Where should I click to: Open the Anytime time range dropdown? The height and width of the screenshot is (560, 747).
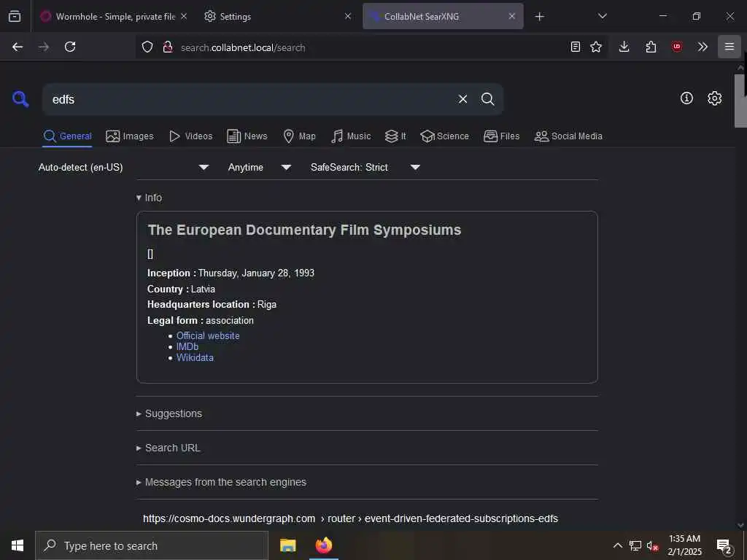pyautogui.click(x=260, y=167)
